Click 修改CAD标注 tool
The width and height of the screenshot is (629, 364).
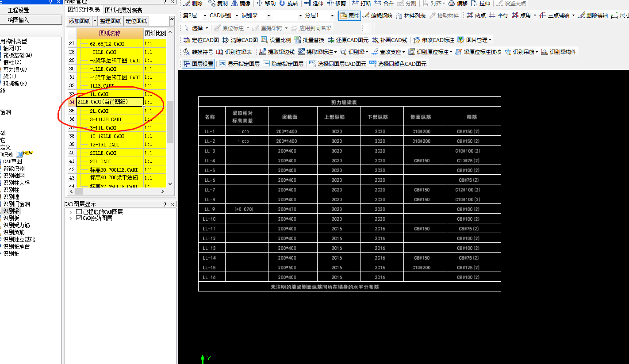point(433,40)
